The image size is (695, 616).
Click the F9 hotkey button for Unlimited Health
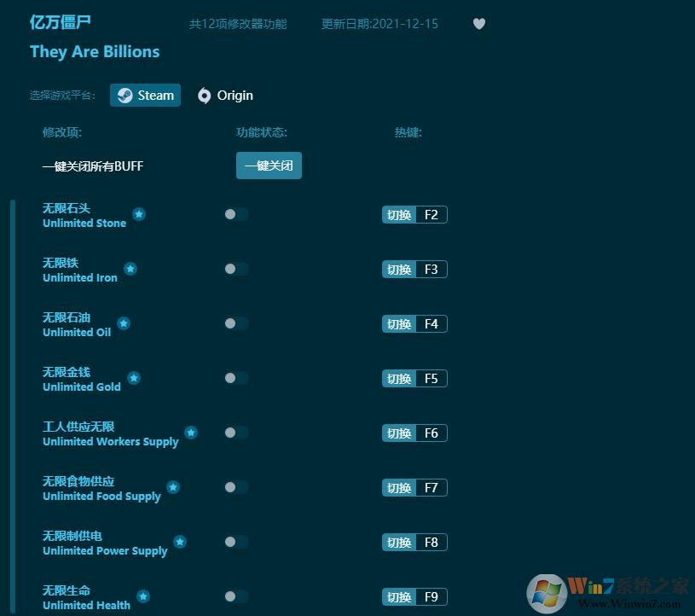[x=414, y=596]
